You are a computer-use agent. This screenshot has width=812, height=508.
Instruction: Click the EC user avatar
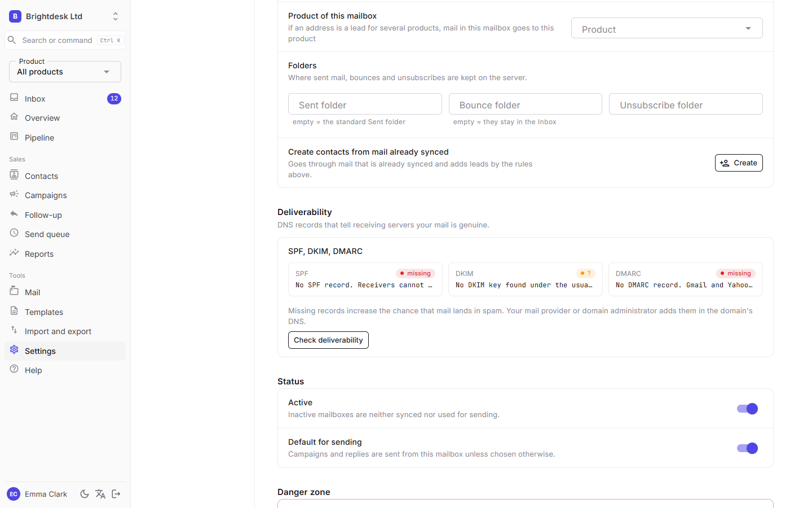(14, 494)
